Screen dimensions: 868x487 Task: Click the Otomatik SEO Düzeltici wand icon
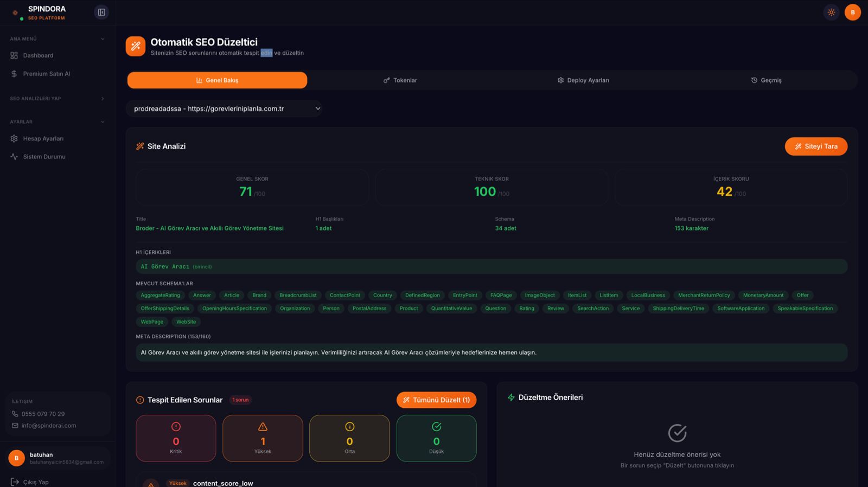(x=136, y=46)
